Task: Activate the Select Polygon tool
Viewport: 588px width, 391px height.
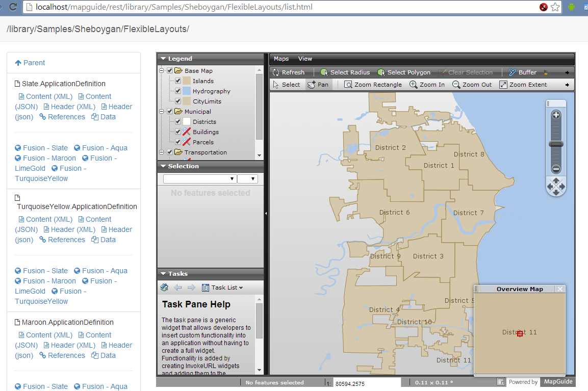Action: click(x=404, y=72)
